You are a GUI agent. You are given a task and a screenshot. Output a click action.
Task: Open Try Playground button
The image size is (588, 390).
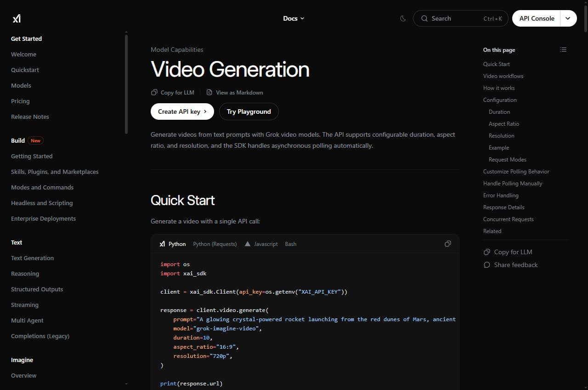(249, 111)
